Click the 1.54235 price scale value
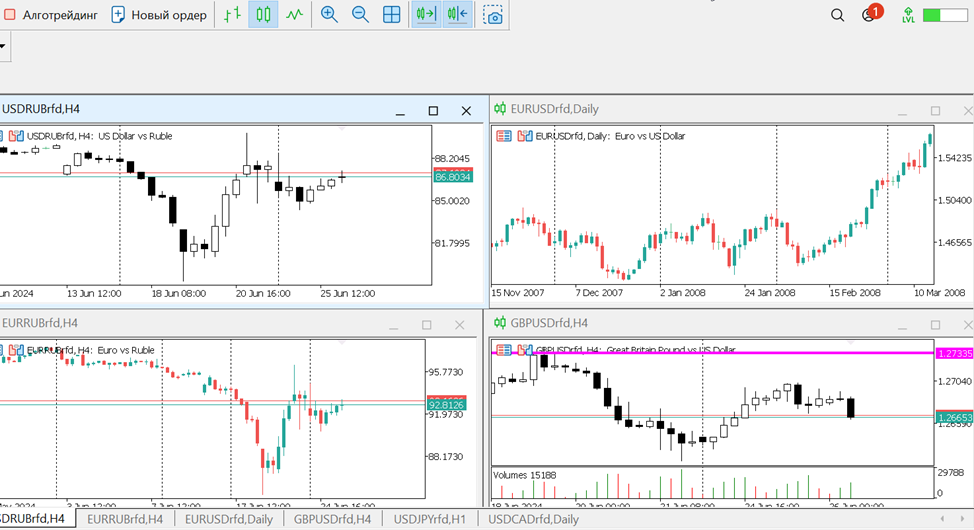 pyautogui.click(x=954, y=158)
